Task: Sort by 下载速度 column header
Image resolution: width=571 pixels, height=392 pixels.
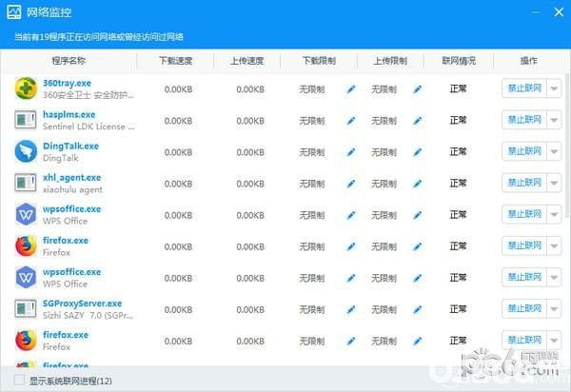Action: pyautogui.click(x=175, y=61)
